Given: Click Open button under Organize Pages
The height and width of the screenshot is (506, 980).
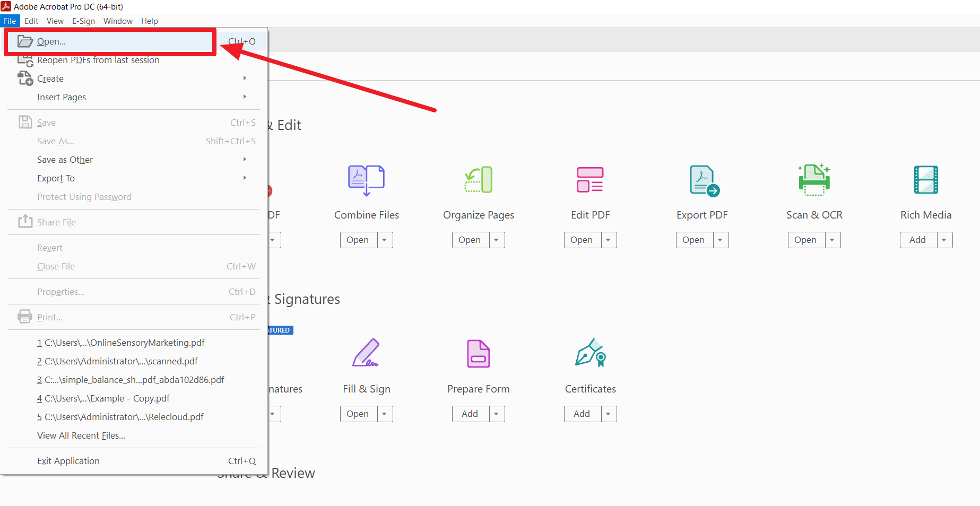Looking at the screenshot, I should pos(470,240).
